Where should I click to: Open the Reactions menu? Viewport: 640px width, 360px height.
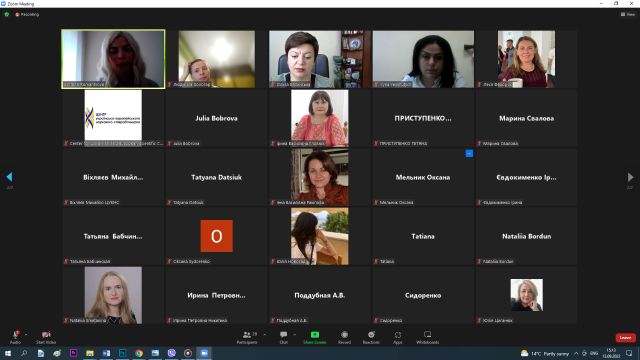tap(371, 337)
